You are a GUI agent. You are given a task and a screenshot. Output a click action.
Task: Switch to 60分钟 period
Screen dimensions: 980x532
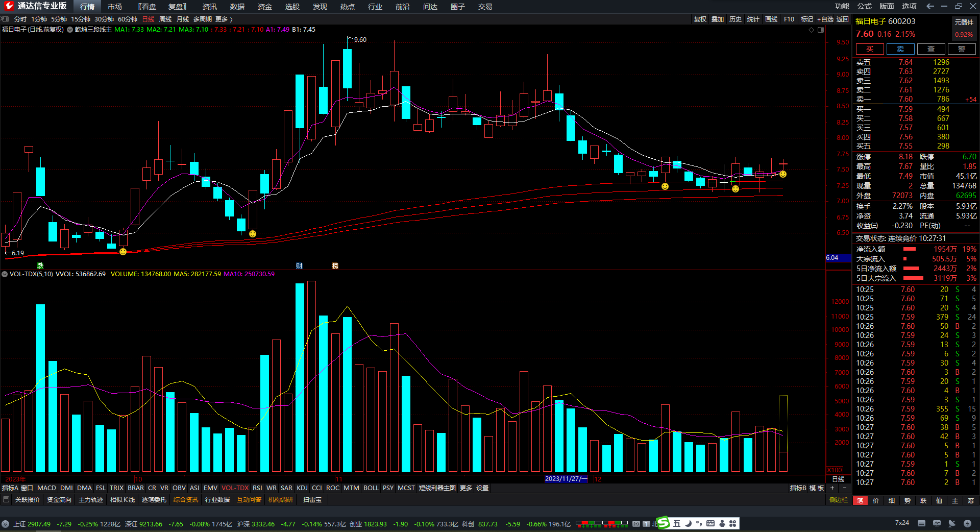128,19
